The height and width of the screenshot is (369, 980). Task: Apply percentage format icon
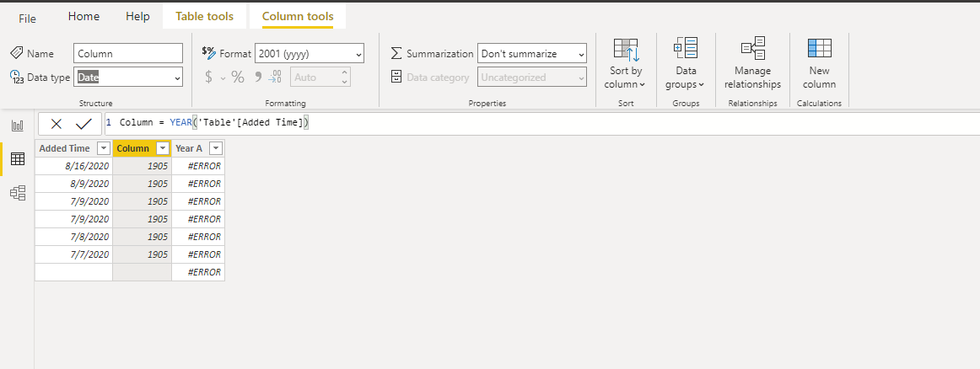[x=238, y=78]
